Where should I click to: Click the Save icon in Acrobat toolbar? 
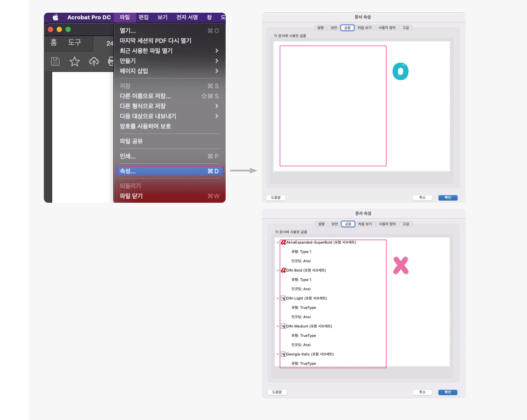(x=55, y=61)
